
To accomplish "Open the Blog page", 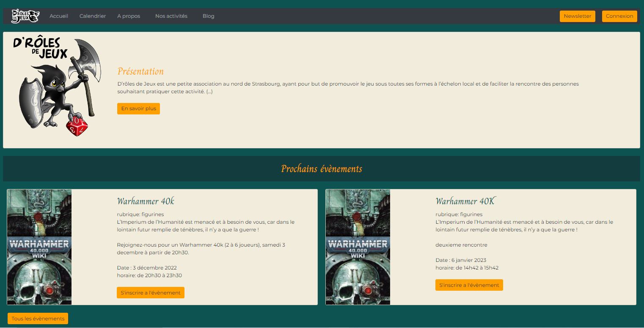I will pos(208,16).
